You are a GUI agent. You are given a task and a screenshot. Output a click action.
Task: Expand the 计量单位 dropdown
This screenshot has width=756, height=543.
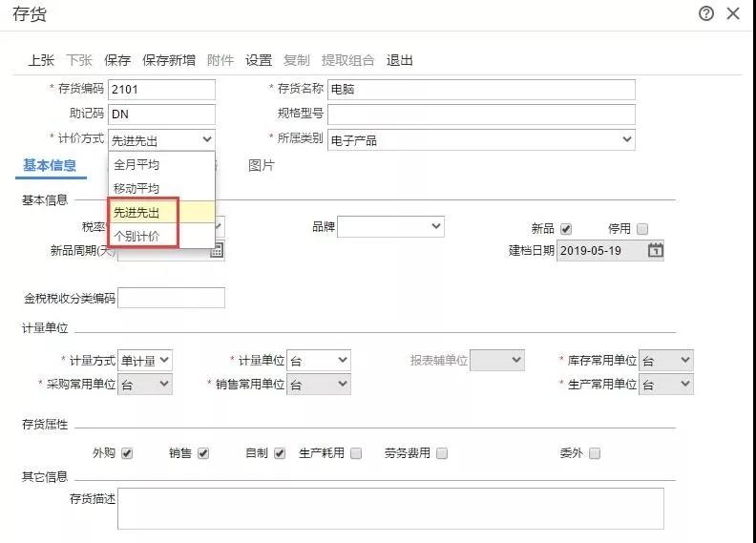coord(319,361)
